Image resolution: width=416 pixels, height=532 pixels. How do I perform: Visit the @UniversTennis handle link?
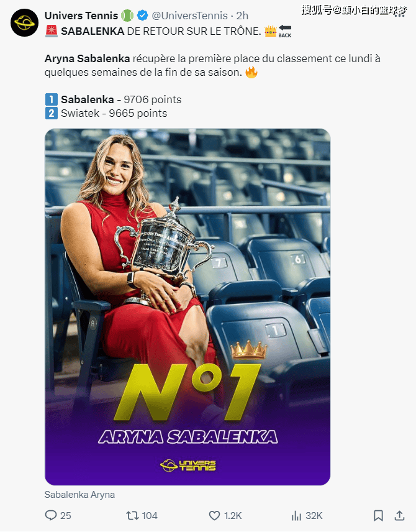tap(189, 16)
